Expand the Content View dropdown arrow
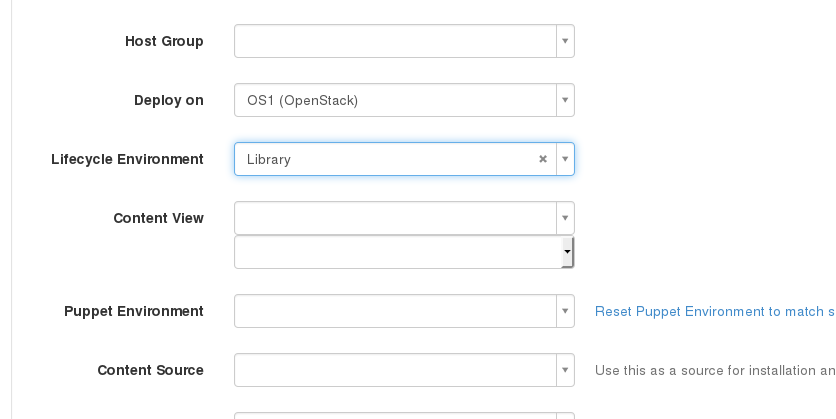The height and width of the screenshot is (419, 836). coord(565,218)
